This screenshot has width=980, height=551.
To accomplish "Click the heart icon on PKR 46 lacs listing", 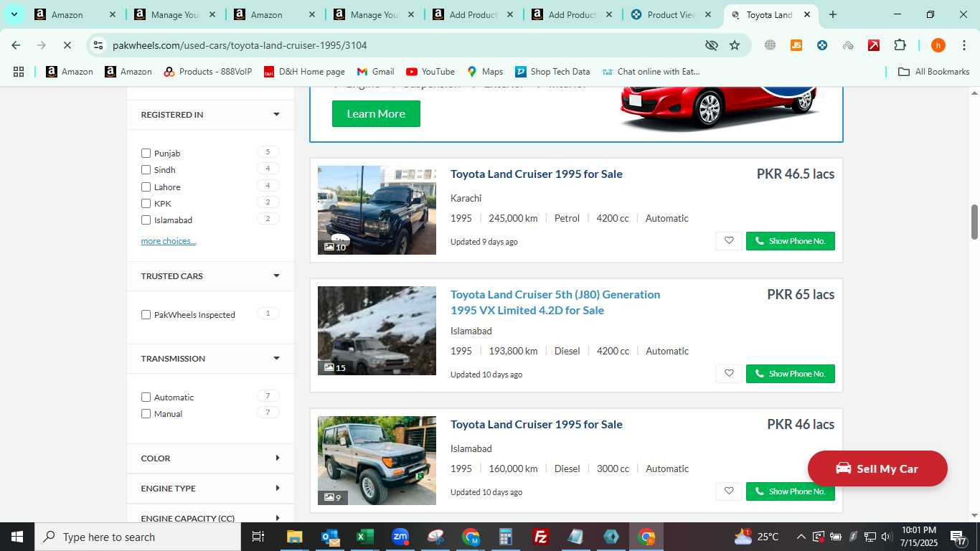I will click(x=729, y=491).
